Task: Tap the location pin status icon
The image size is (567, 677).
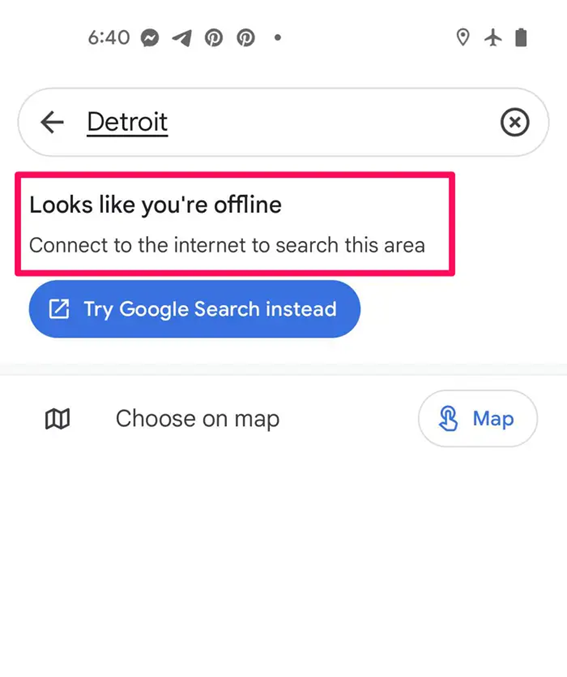Action: pos(463,38)
